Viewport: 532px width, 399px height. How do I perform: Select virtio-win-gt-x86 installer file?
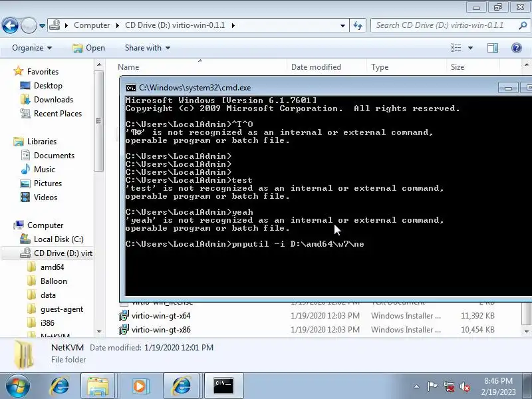[x=161, y=329]
